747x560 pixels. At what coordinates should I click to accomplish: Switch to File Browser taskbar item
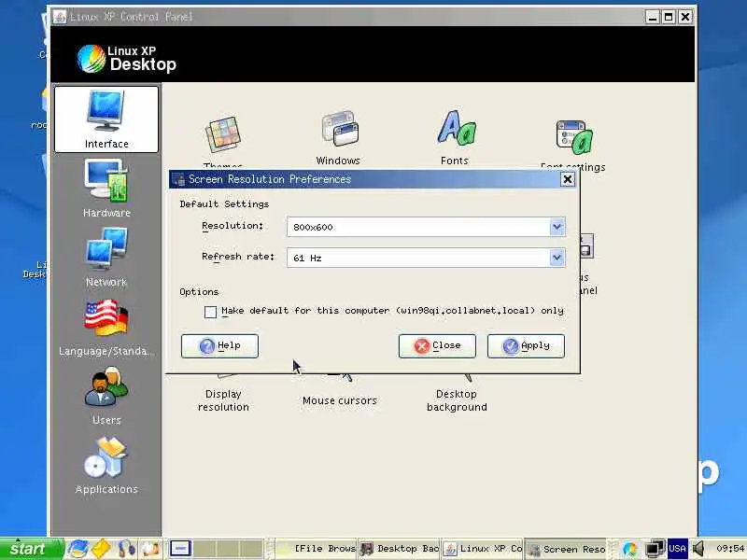tap(317, 549)
